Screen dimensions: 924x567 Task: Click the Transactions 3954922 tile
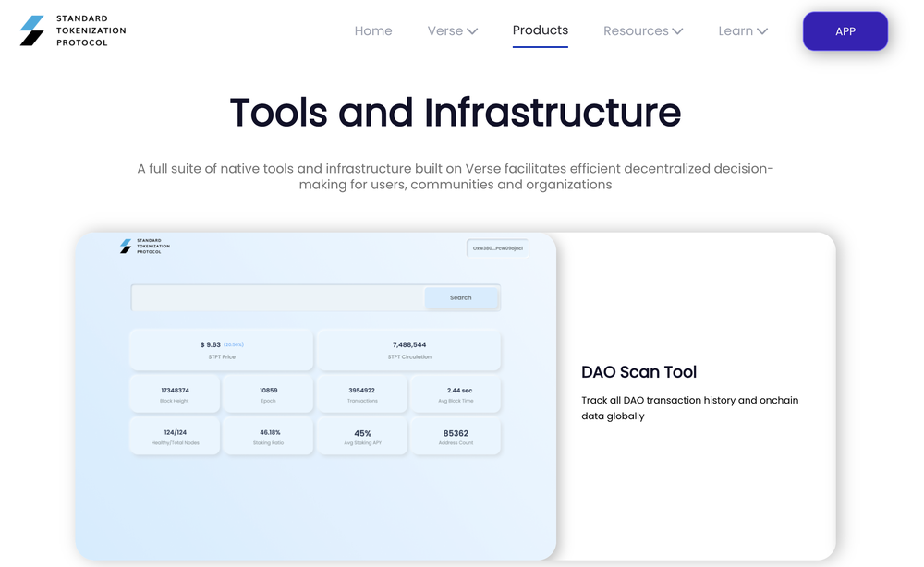click(x=362, y=394)
